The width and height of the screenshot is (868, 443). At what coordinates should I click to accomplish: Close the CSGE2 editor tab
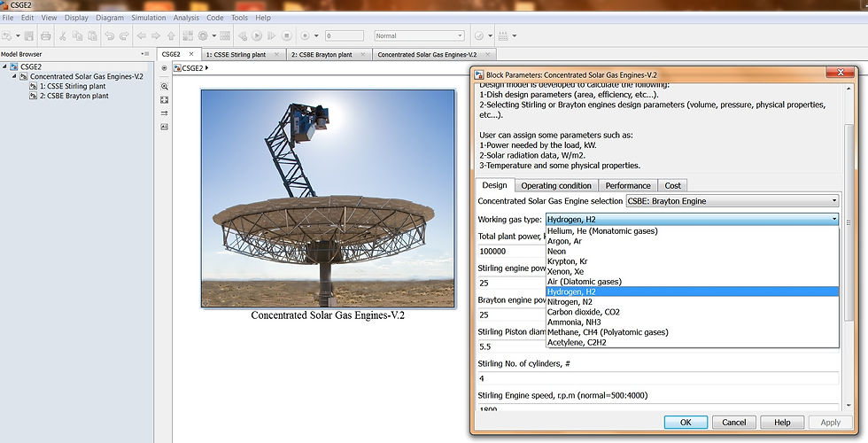pos(191,54)
